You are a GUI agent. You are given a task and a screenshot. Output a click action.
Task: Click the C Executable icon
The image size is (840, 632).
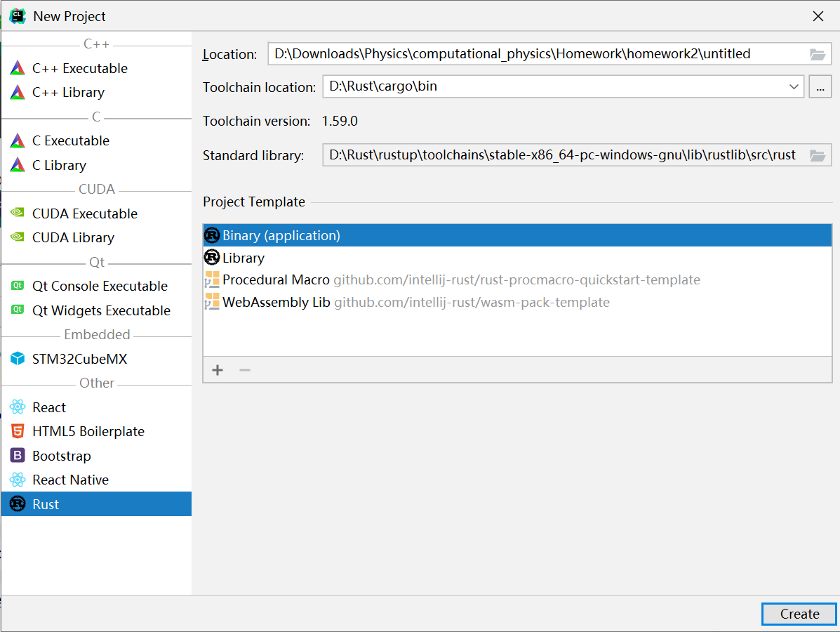pos(18,140)
